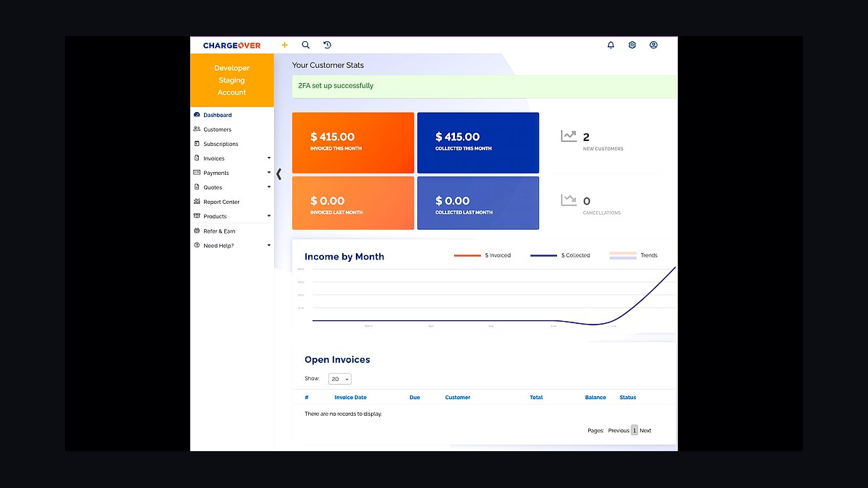The height and width of the screenshot is (488, 868).
Task: Open the Show 20 records dropdown
Action: [x=340, y=379]
